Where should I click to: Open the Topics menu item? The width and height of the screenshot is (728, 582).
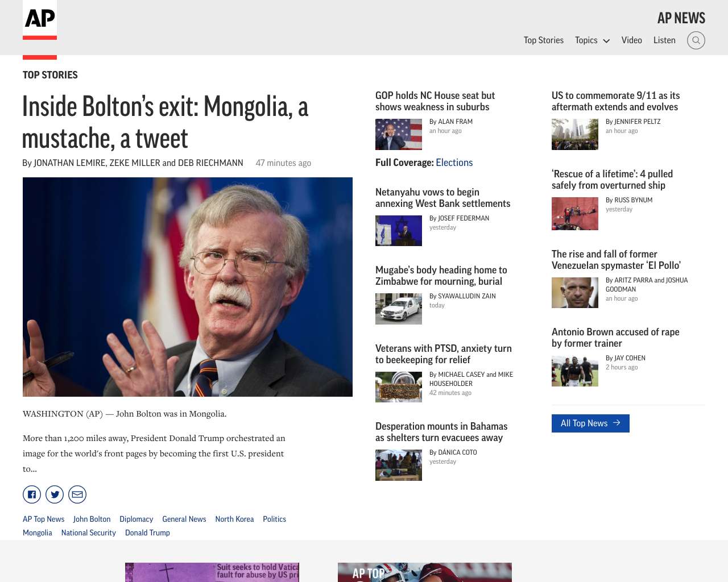click(586, 40)
